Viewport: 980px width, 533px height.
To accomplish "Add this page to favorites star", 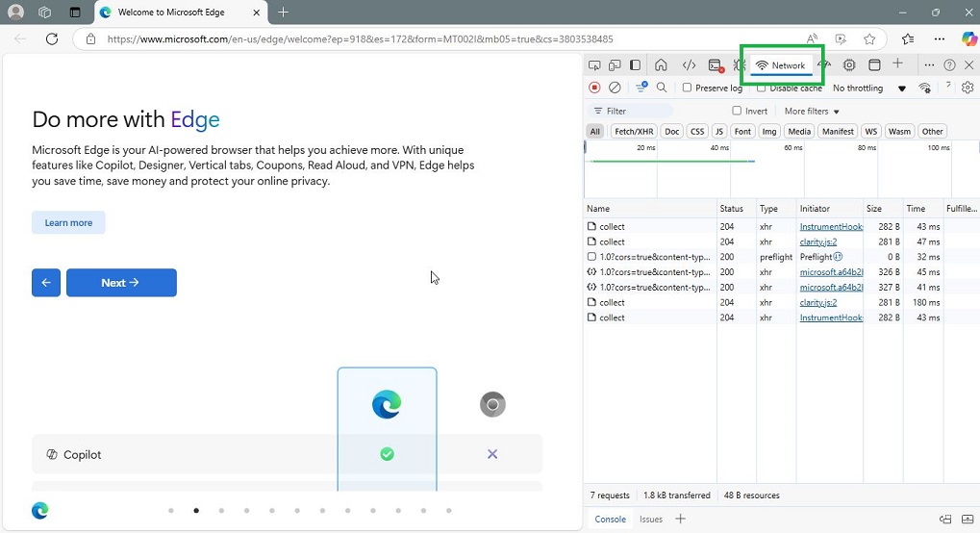I will (x=869, y=38).
